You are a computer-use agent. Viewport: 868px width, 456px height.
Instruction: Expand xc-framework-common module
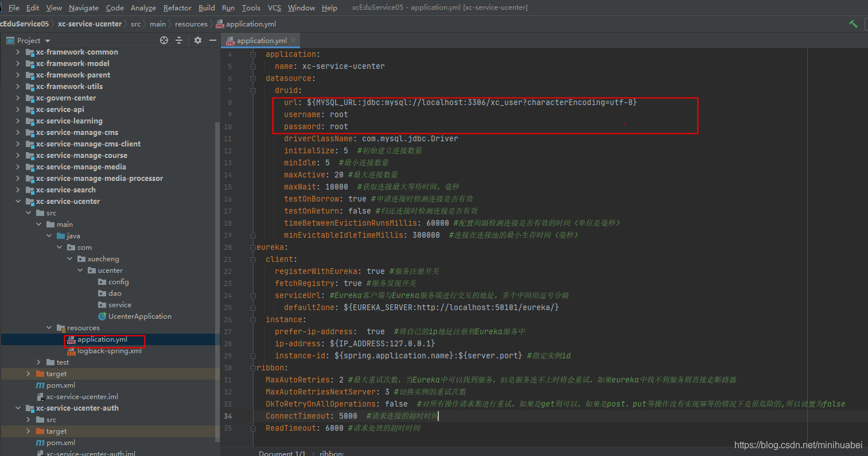(x=18, y=52)
